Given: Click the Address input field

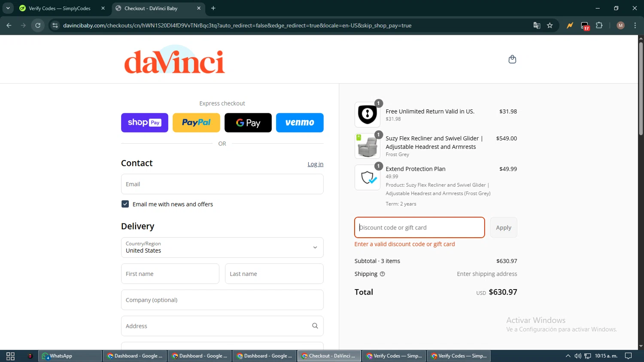Looking at the screenshot, I should pyautogui.click(x=222, y=326).
